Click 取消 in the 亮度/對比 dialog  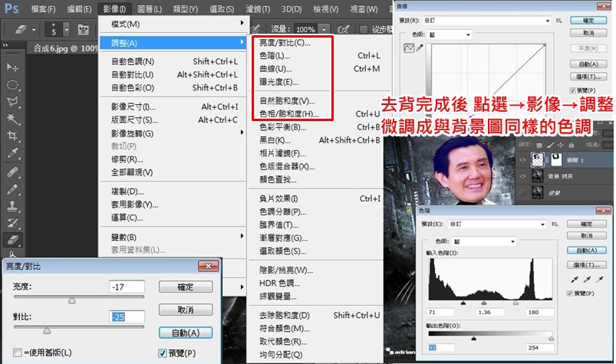point(186,310)
